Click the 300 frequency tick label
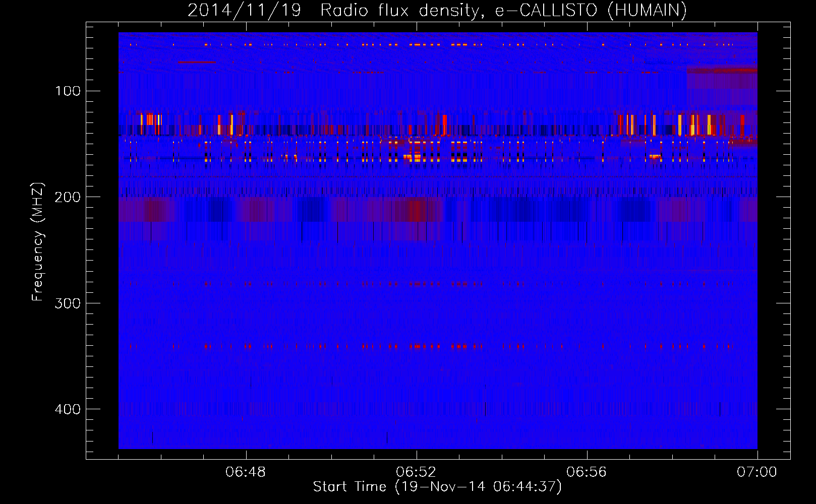The image size is (816, 504). [68, 303]
